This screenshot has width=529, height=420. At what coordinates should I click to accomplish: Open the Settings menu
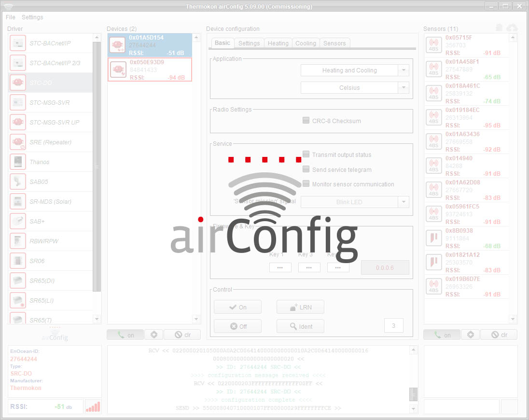(32, 17)
